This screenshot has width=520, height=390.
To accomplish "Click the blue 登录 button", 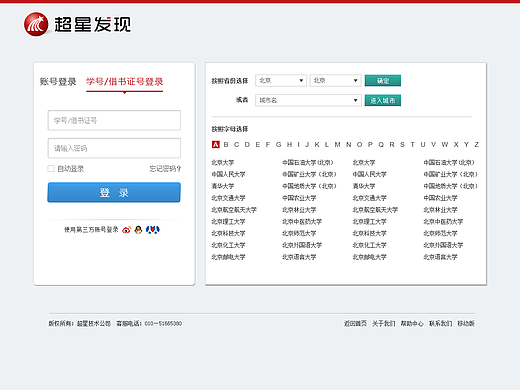I will 114,192.
